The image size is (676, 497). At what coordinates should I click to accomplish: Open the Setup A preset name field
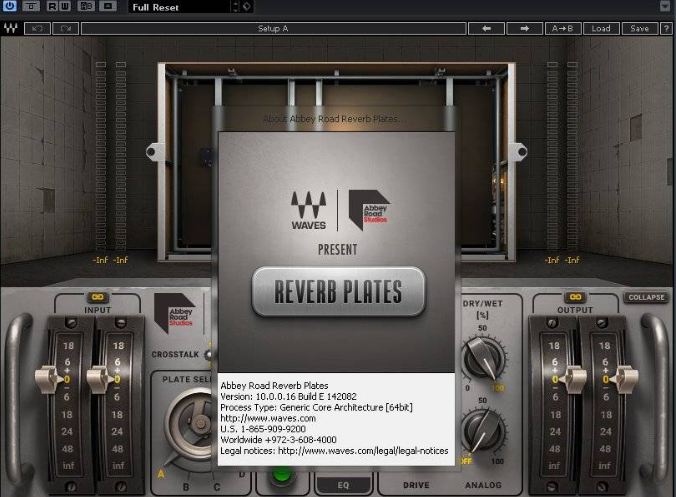[273, 28]
